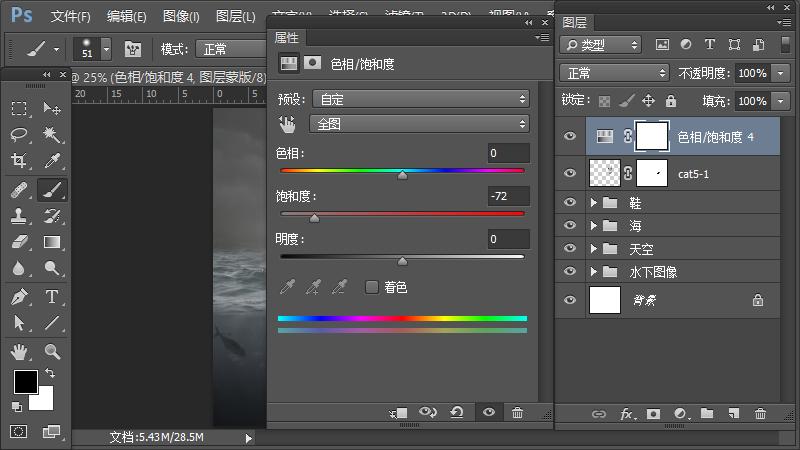
Task: Open the layer blend mode 正常 dropdown
Action: pyautogui.click(x=615, y=73)
